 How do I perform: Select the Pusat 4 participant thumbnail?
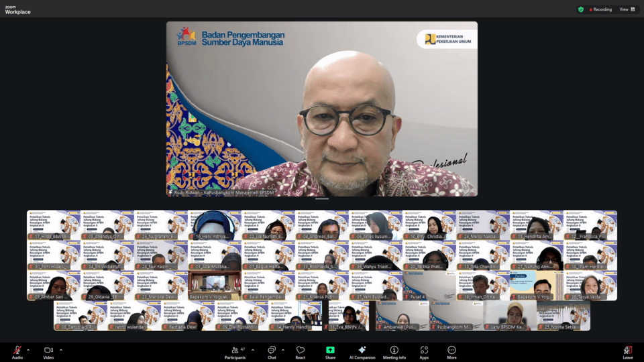click(x=429, y=286)
